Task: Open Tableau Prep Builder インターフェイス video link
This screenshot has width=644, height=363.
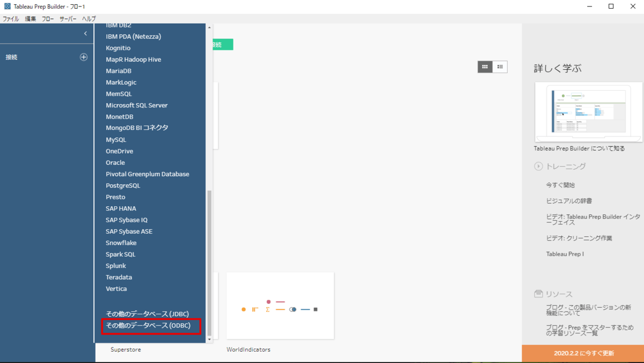Action: (x=593, y=220)
